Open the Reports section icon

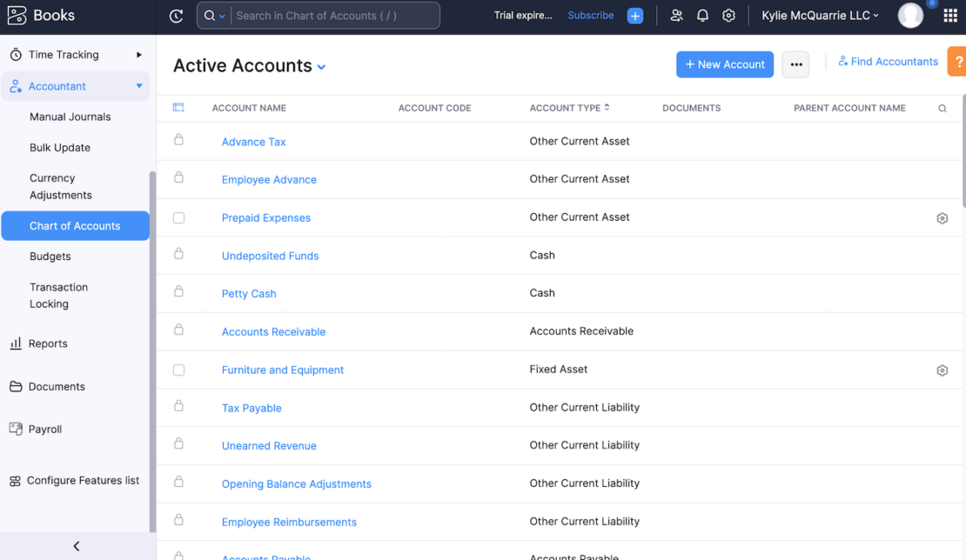click(x=17, y=343)
